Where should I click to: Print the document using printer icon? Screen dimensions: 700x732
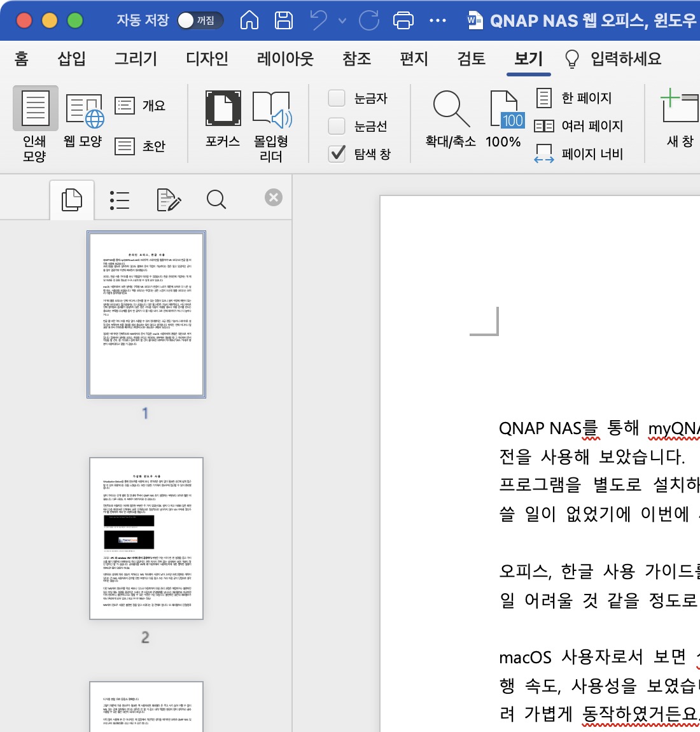(x=403, y=20)
